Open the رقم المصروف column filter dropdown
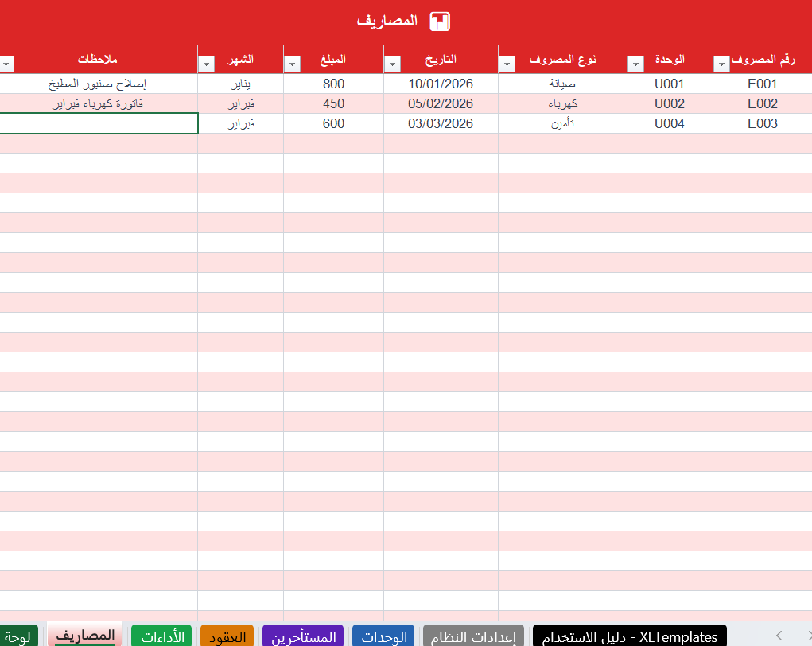This screenshot has width=812, height=646. coord(721,64)
